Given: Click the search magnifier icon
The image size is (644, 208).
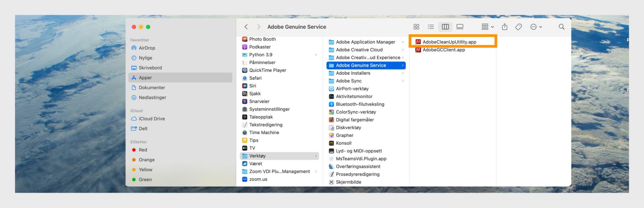Looking at the screenshot, I should (x=561, y=27).
